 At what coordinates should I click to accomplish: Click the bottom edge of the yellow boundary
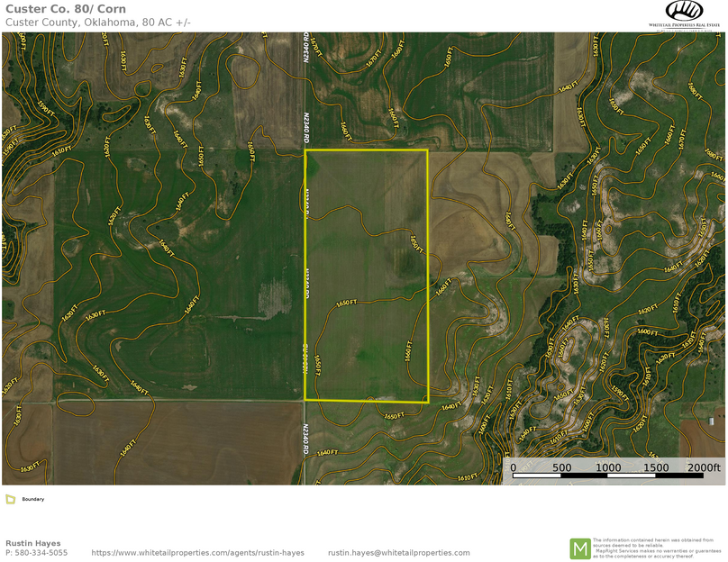tap(366, 401)
